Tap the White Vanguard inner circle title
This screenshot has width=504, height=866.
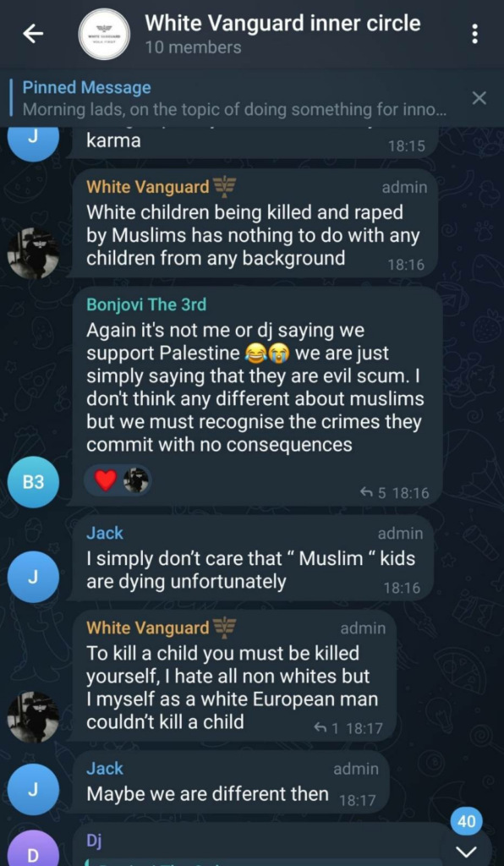click(x=282, y=23)
